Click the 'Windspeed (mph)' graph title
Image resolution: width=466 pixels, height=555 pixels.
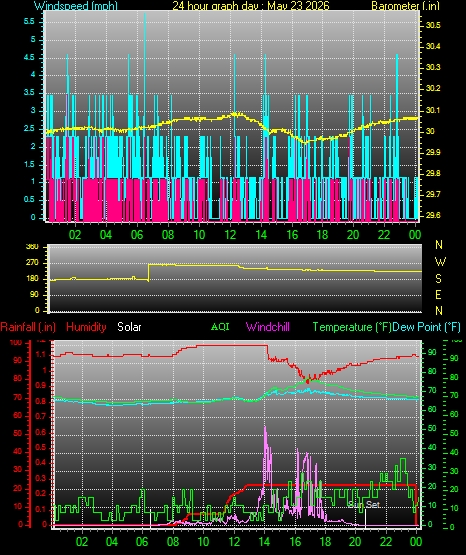click(76, 6)
